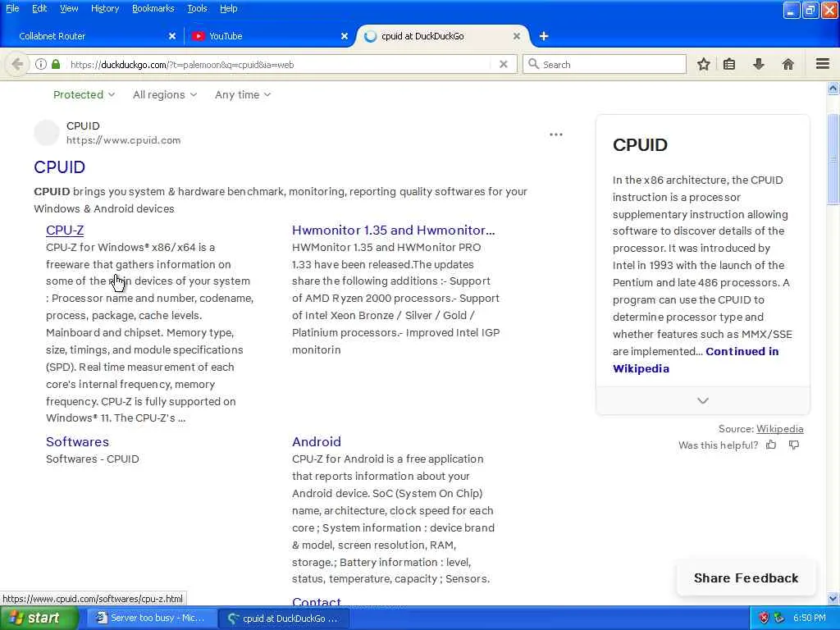The width and height of the screenshot is (840, 630).
Task: Go to the home page icon
Action: click(x=787, y=64)
